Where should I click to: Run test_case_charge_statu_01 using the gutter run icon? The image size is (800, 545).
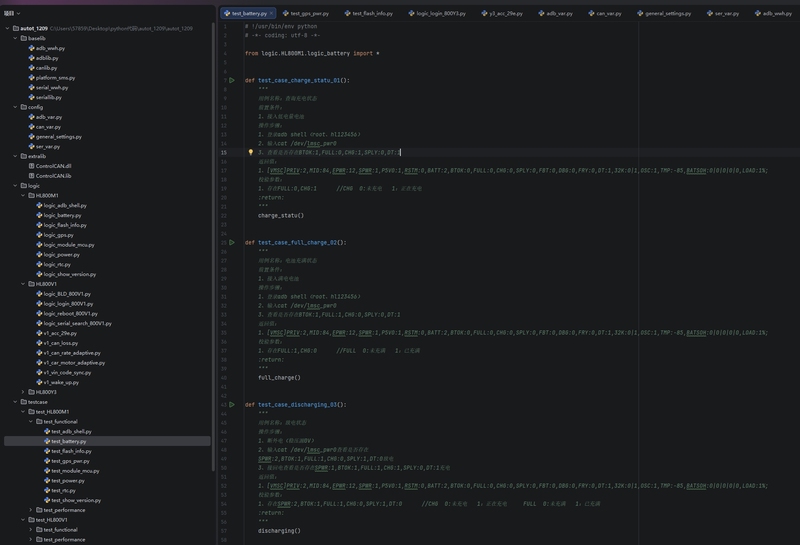tap(232, 79)
